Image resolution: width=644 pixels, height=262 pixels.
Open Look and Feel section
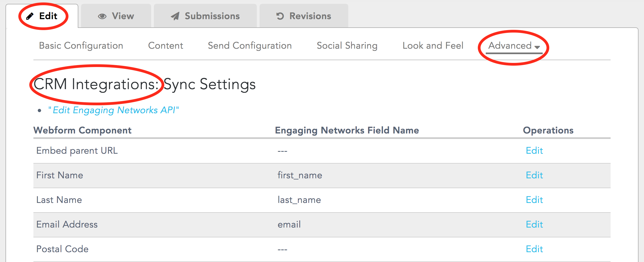[433, 45]
